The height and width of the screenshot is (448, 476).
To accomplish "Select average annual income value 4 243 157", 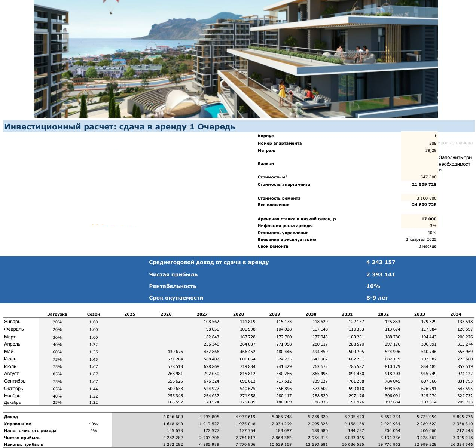I will point(381,263).
